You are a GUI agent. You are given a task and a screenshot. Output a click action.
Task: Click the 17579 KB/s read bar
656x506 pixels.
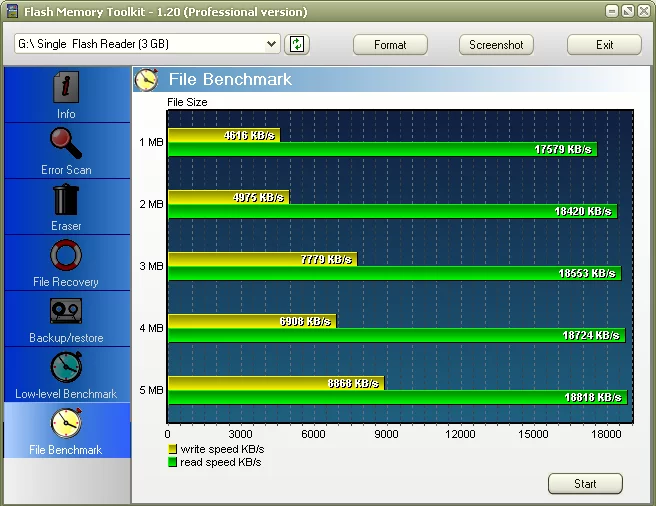click(x=382, y=149)
